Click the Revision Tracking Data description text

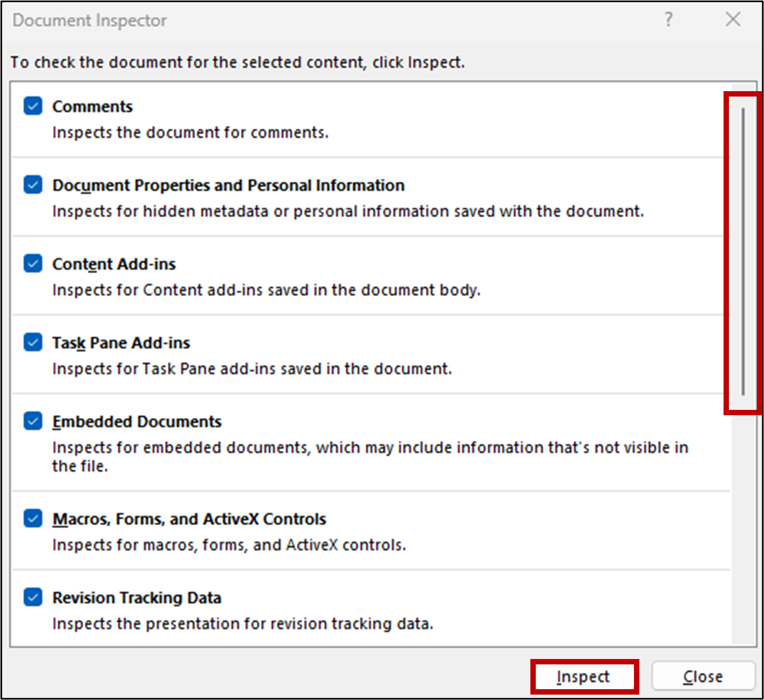coord(242,623)
